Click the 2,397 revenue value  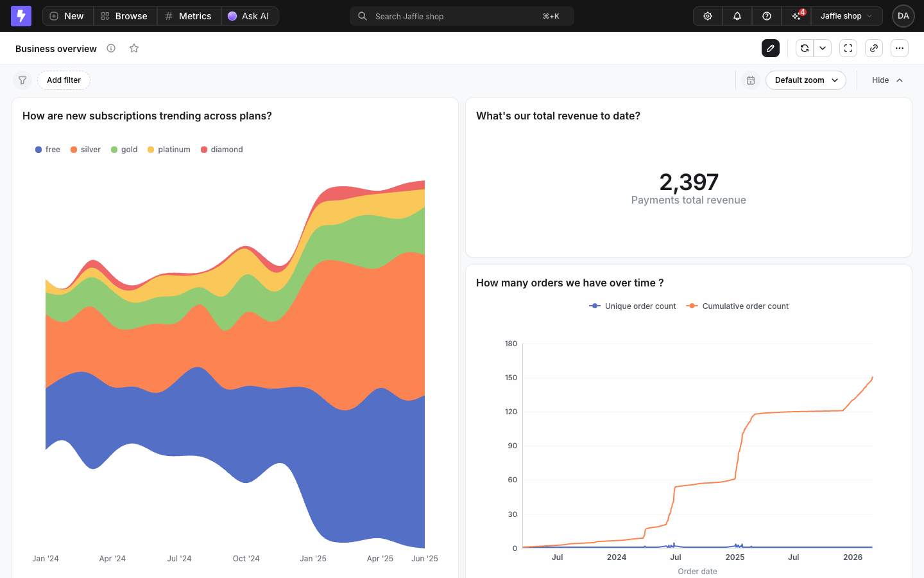pos(689,182)
